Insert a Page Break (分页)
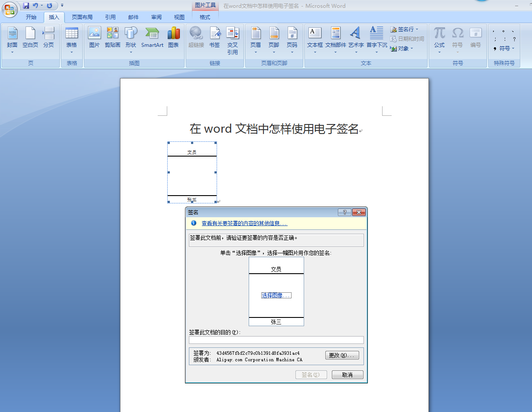This screenshot has height=412, width=532. tap(49, 36)
